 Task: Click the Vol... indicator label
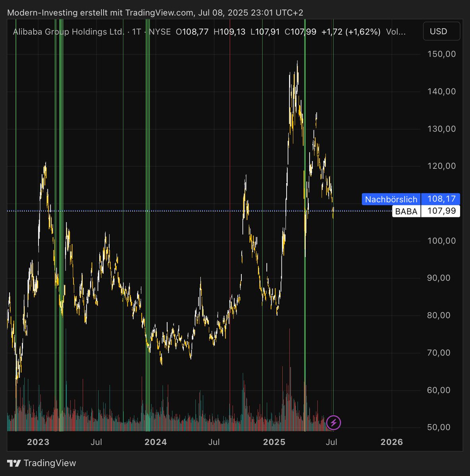[x=396, y=32]
